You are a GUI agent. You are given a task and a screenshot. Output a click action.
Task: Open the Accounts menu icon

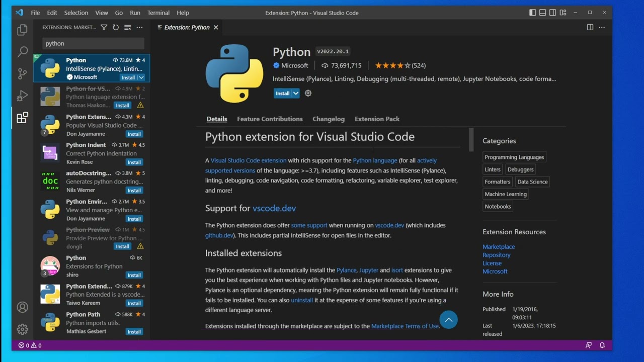pos(22,307)
